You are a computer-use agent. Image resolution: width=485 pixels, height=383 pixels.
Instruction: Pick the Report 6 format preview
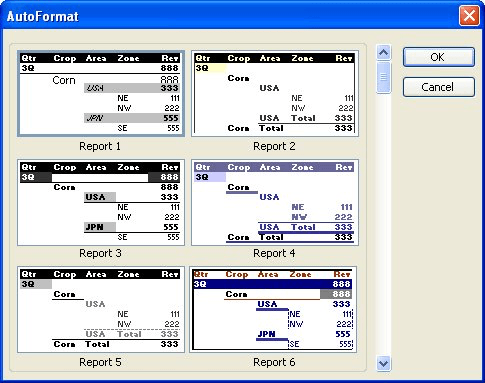pyautogui.click(x=273, y=310)
